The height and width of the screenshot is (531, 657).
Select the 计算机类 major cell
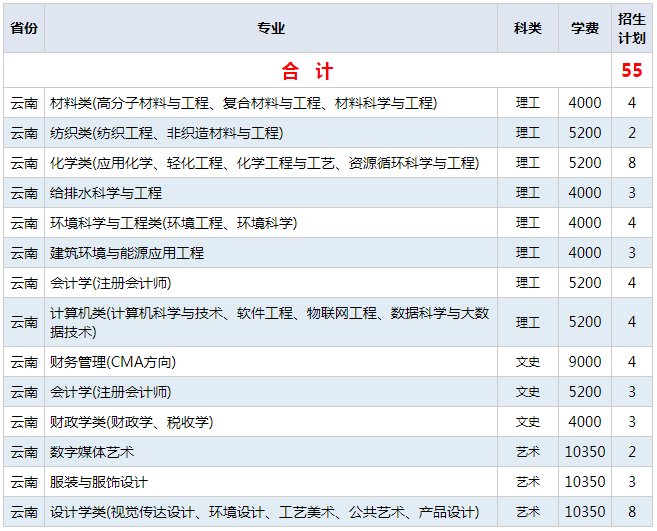click(x=271, y=322)
